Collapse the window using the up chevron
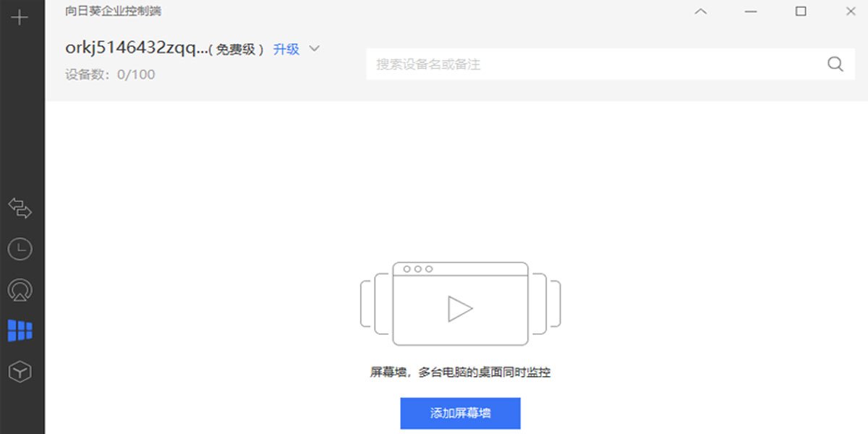 (x=700, y=12)
